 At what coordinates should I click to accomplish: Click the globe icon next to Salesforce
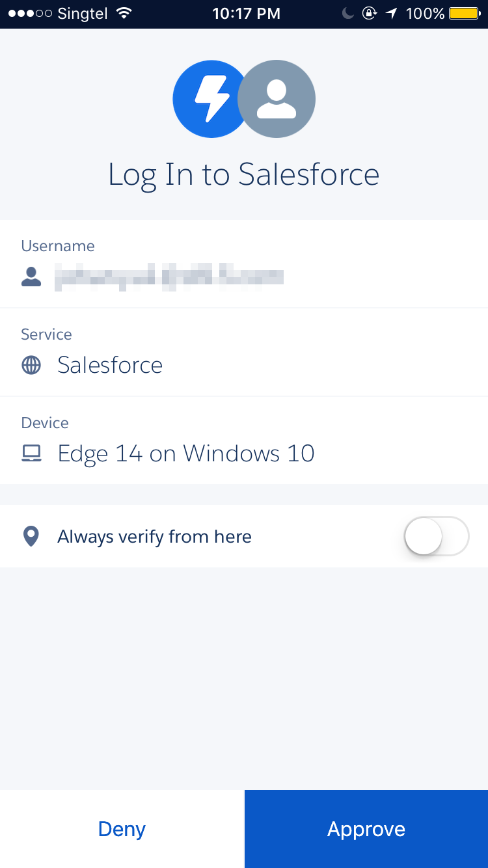click(x=31, y=365)
